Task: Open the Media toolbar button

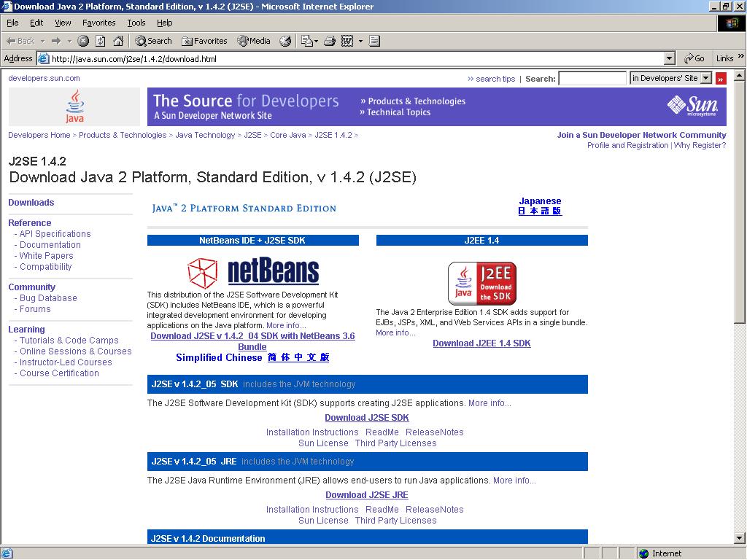Action: pos(254,41)
